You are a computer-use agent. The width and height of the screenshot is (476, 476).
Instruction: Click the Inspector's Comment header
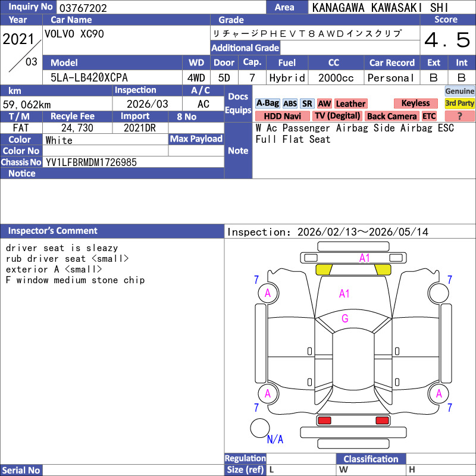(x=53, y=231)
